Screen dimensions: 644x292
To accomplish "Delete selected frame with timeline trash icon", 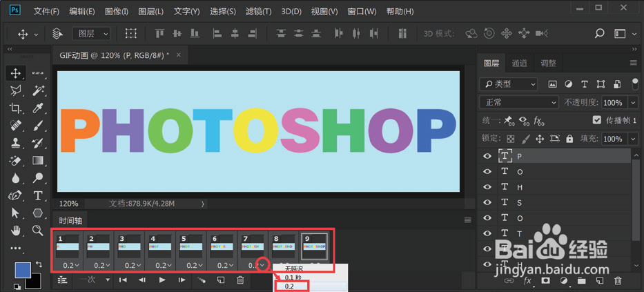I will tap(241, 280).
